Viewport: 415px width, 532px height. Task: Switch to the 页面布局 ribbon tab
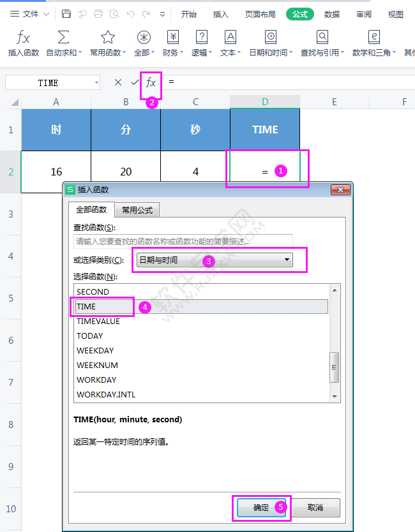pyautogui.click(x=260, y=14)
